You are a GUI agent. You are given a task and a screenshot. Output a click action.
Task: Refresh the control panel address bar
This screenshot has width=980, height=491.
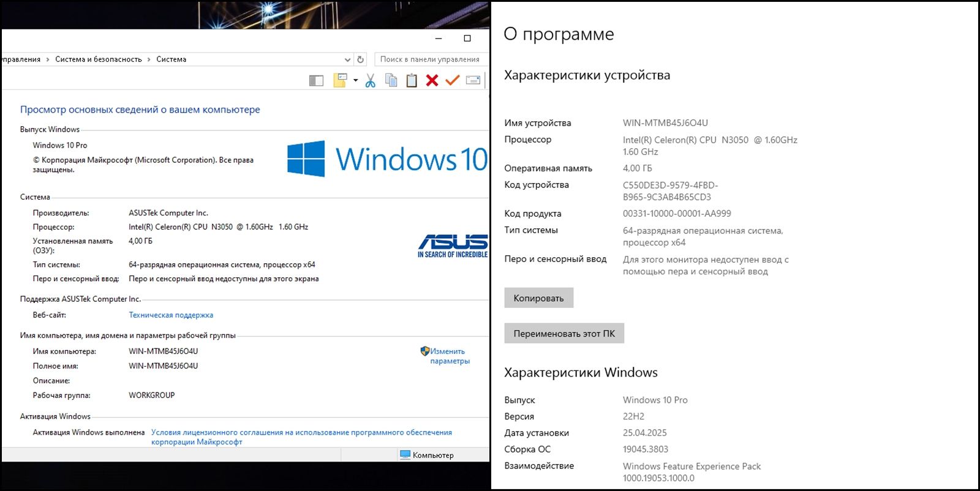[361, 59]
